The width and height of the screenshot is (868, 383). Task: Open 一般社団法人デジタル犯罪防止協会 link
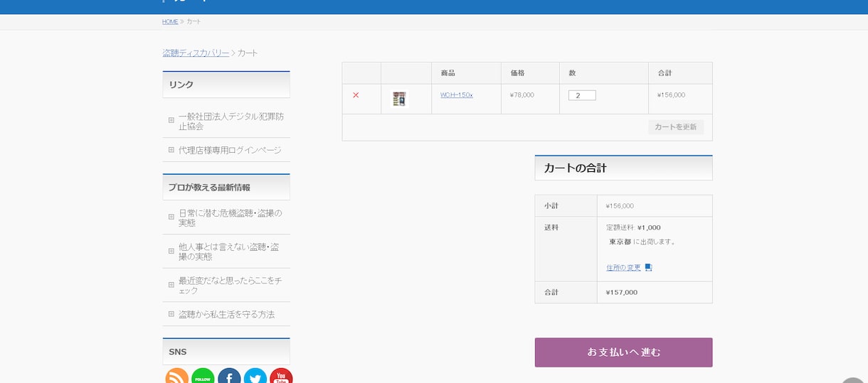[x=231, y=122]
